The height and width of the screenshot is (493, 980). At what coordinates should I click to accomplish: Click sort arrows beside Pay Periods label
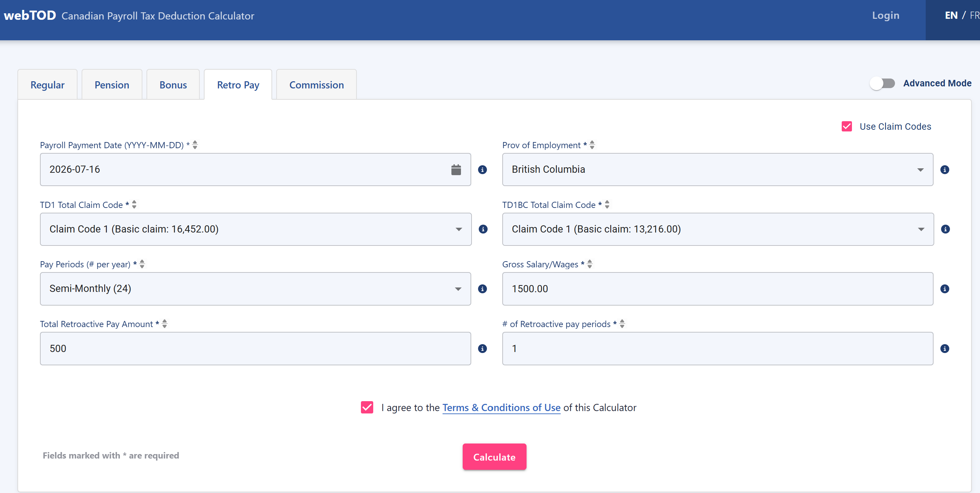(x=142, y=264)
